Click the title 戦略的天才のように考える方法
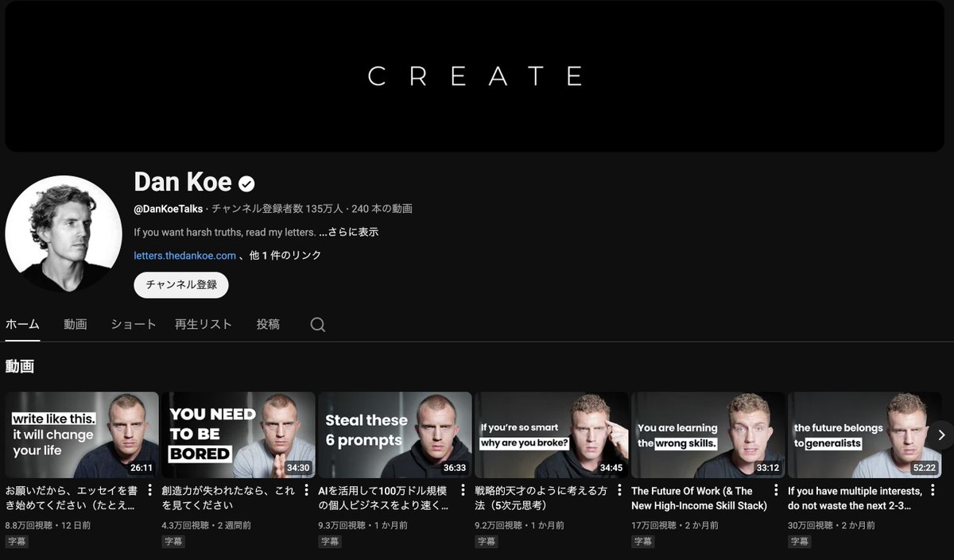This screenshot has height=560, width=954. click(x=543, y=498)
